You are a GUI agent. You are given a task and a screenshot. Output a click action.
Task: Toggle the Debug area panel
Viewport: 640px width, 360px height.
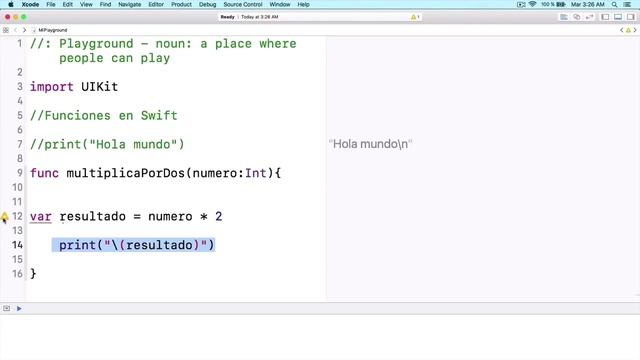tap(618, 17)
